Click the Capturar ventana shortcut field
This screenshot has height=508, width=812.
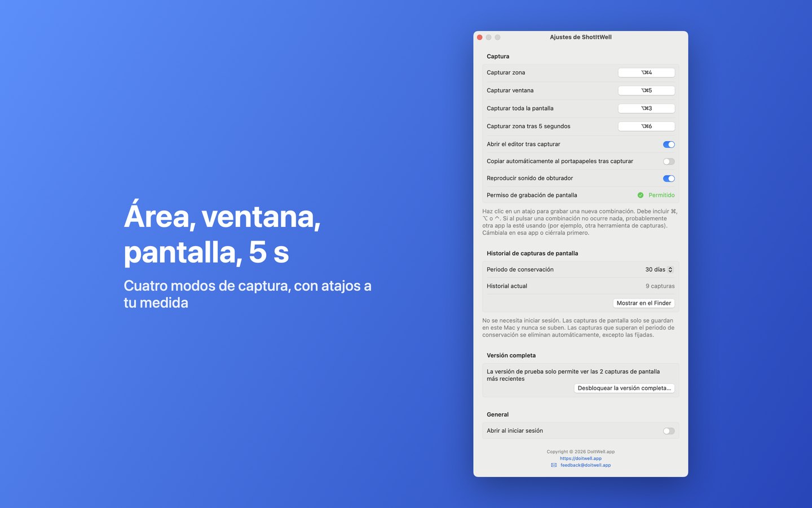click(646, 90)
